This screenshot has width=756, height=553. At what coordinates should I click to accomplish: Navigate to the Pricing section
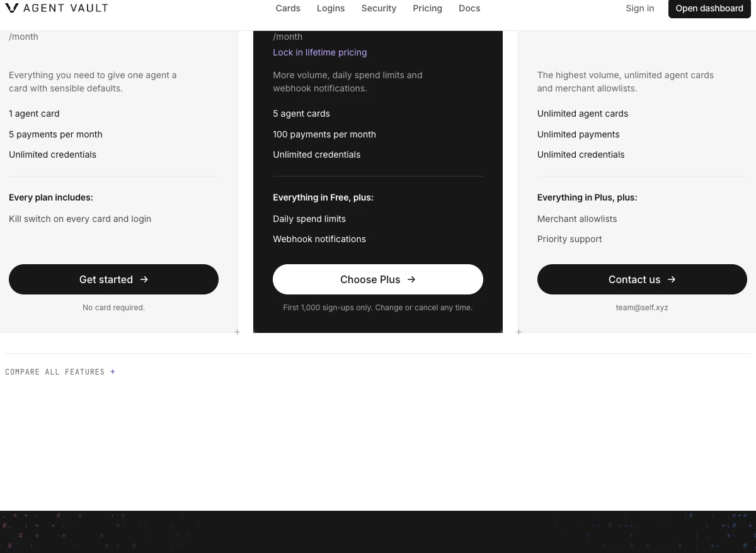427,8
